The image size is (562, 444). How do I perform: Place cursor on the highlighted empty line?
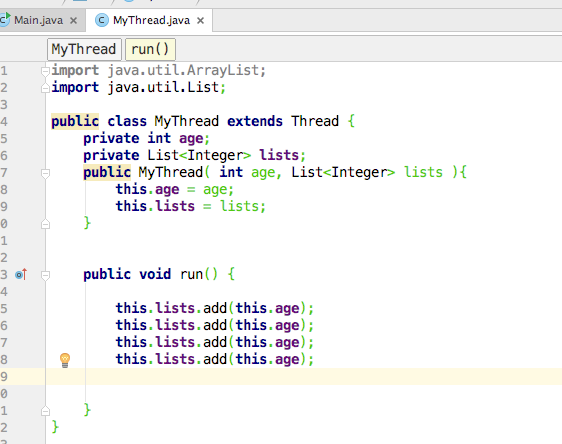[x=304, y=376]
